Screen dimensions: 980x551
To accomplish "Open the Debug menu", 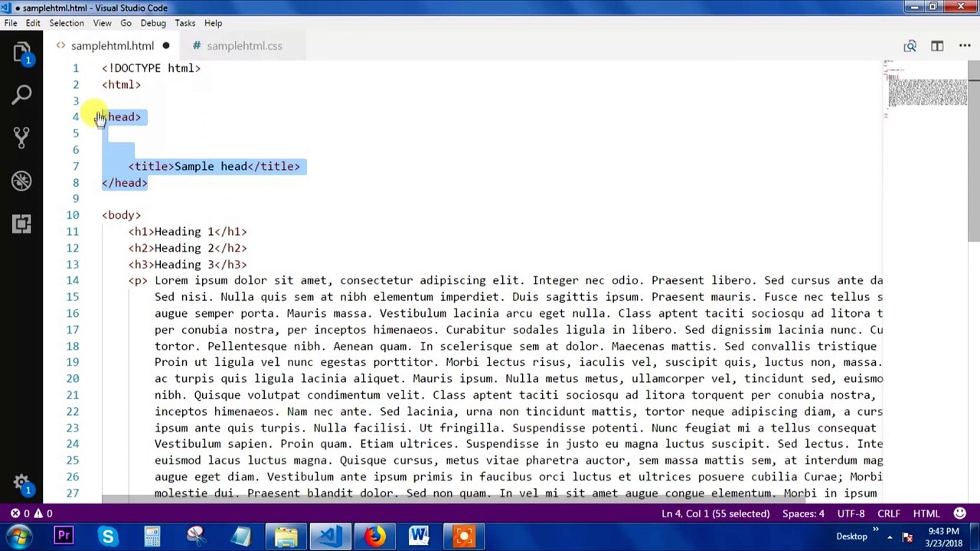I will tap(153, 23).
